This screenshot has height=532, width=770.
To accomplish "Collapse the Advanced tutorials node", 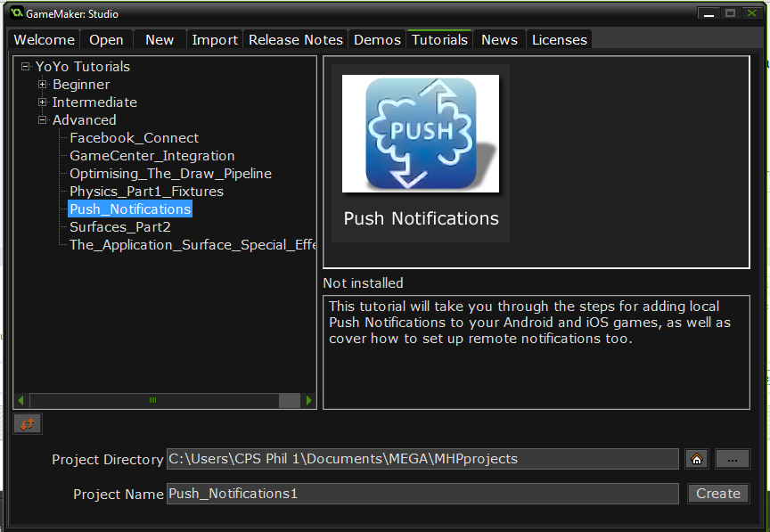I will (42, 120).
